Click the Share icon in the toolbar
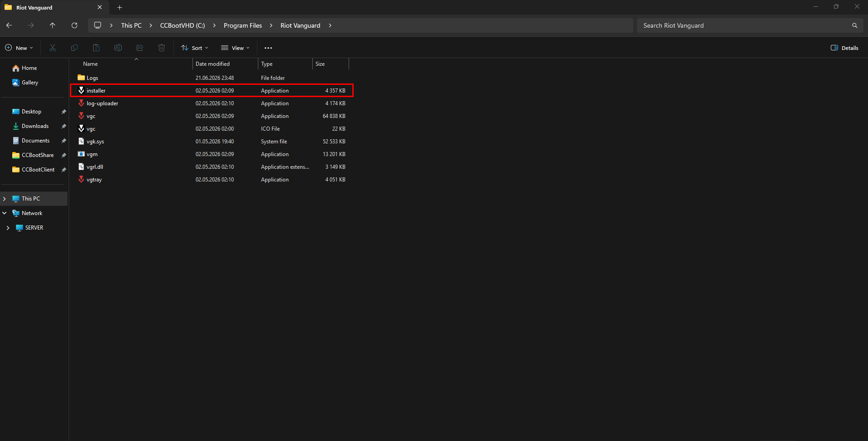 point(140,48)
